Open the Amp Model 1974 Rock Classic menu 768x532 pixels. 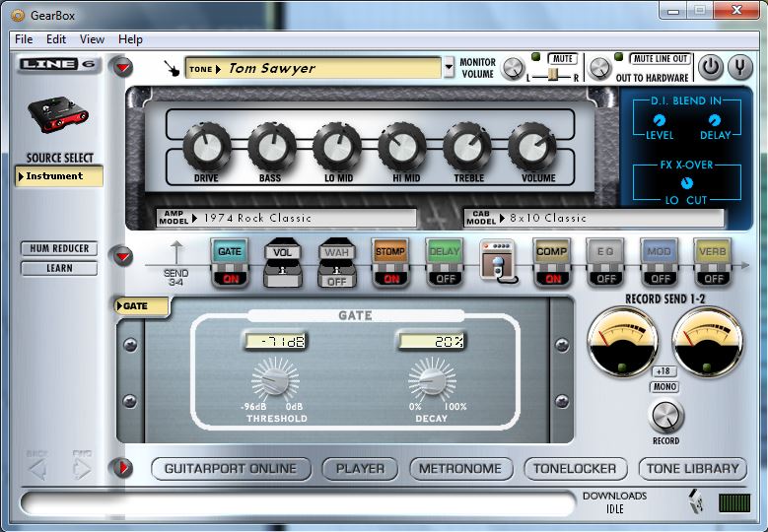tap(287, 218)
